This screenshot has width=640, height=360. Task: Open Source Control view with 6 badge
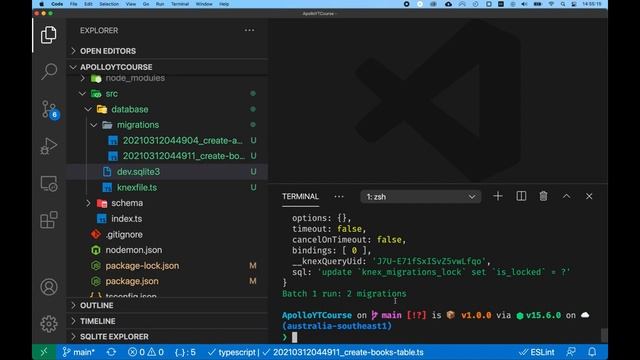pyautogui.click(x=50, y=110)
